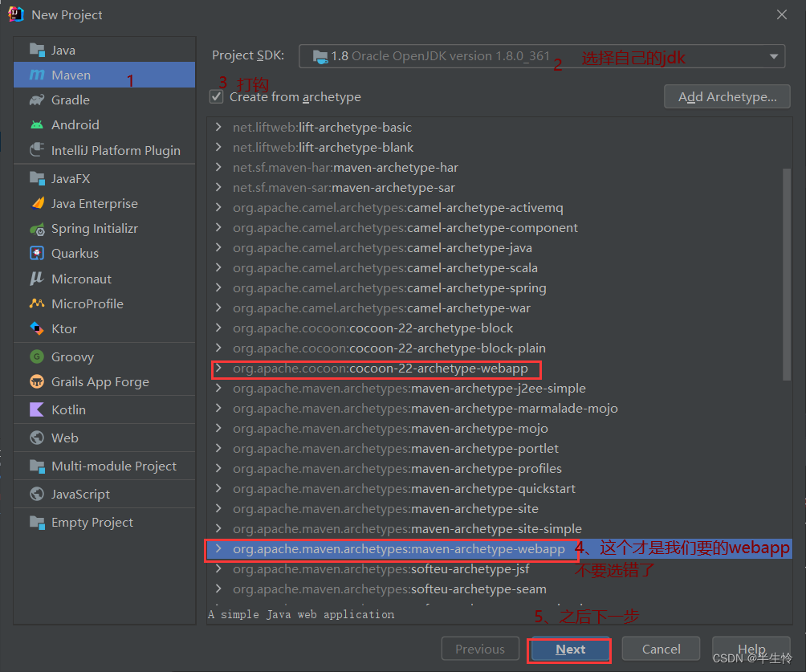Click the Cancel button
The width and height of the screenshot is (806, 672).
(661, 650)
